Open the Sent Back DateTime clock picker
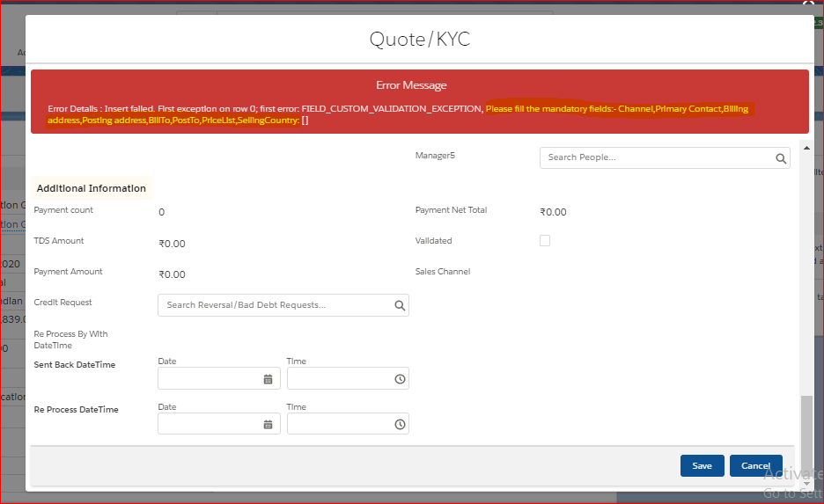Screen dimensions: 824x504 pos(400,379)
